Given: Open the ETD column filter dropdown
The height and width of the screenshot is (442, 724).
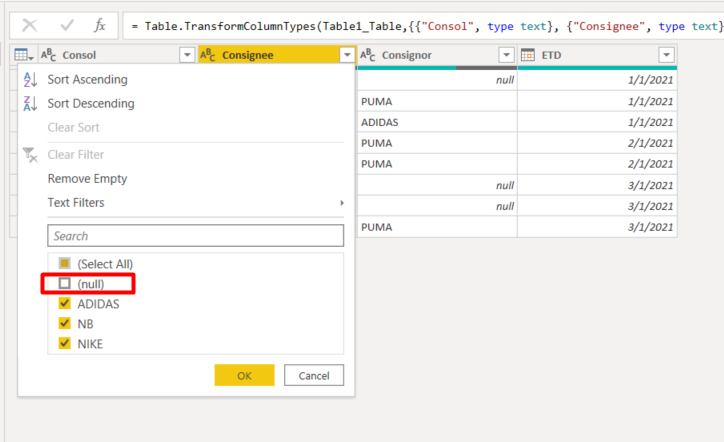Looking at the screenshot, I should tap(666, 55).
